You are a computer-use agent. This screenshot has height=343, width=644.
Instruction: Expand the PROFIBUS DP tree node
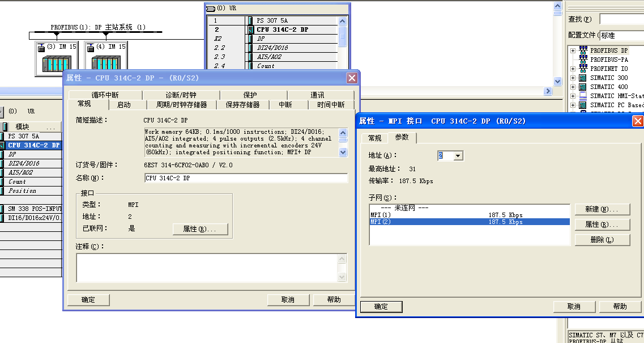coord(573,50)
